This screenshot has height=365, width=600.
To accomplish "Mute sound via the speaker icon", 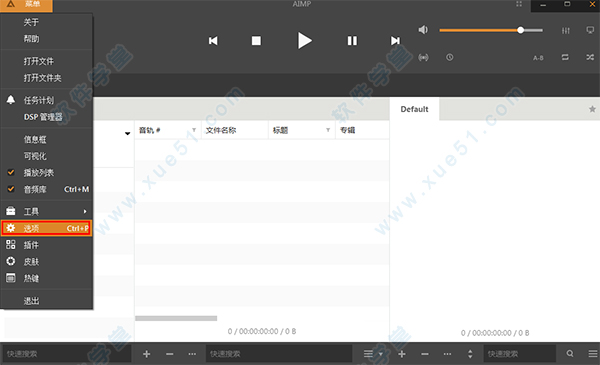I will (x=423, y=30).
